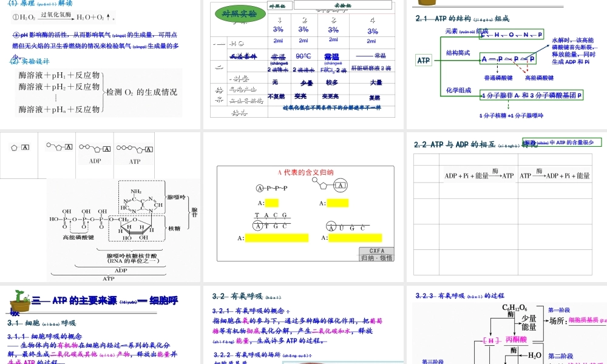Viewport: 607px width, 364px height.
Task: Click the potted plant graphic above "三 ATP 的主要来源"
Action: pos(19,299)
